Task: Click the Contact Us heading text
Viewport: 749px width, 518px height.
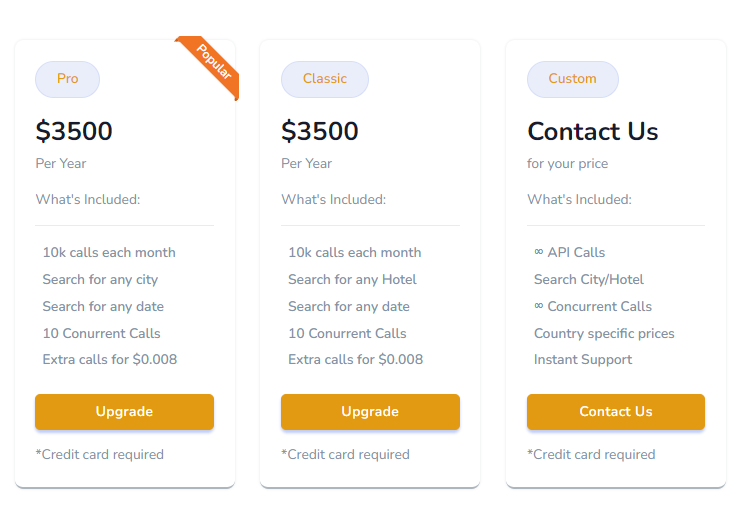Action: tap(593, 131)
